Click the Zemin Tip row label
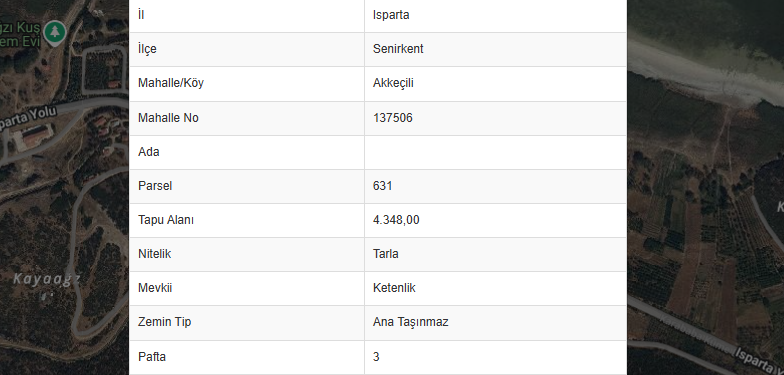784x375 pixels. point(164,322)
